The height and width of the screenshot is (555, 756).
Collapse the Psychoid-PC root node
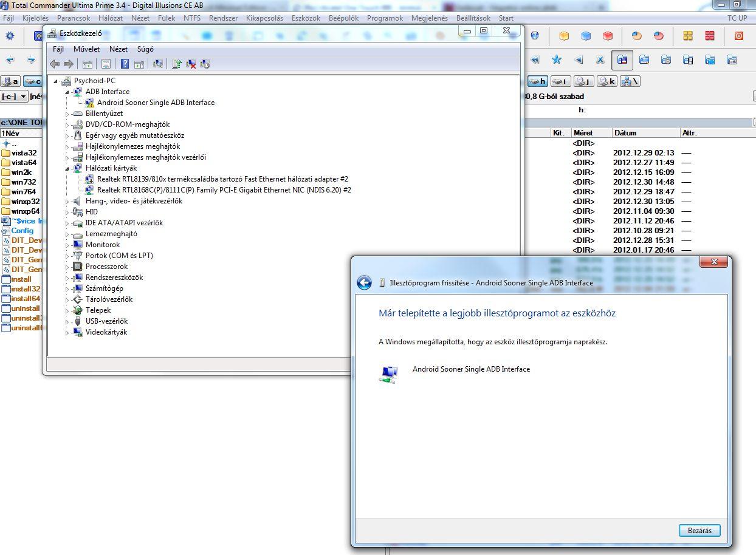click(56, 81)
